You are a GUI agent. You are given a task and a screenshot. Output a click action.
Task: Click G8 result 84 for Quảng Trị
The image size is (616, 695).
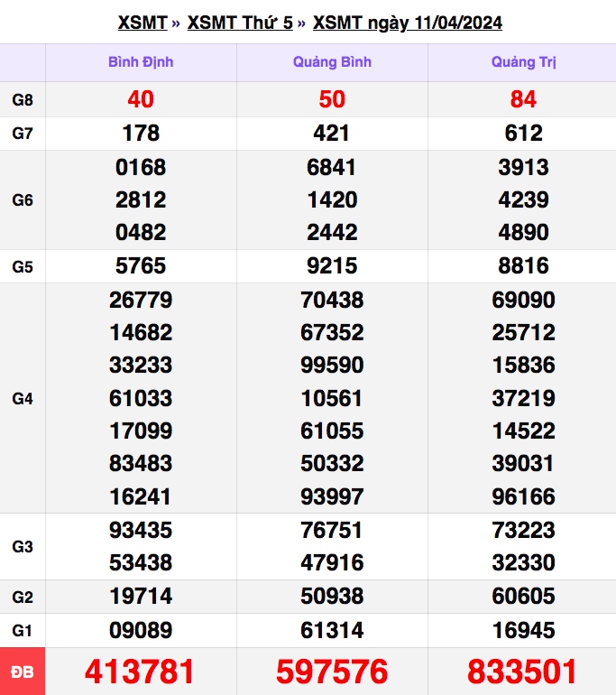[523, 99]
